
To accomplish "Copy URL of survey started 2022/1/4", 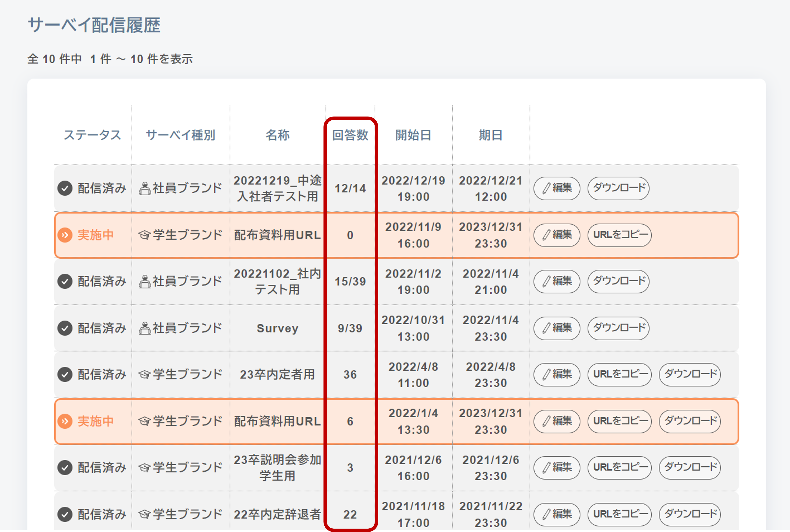I will [619, 421].
